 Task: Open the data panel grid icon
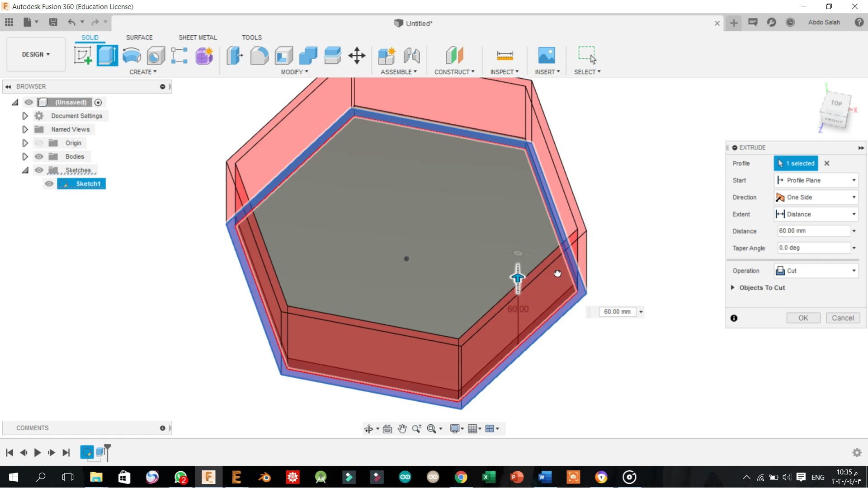pos(9,22)
